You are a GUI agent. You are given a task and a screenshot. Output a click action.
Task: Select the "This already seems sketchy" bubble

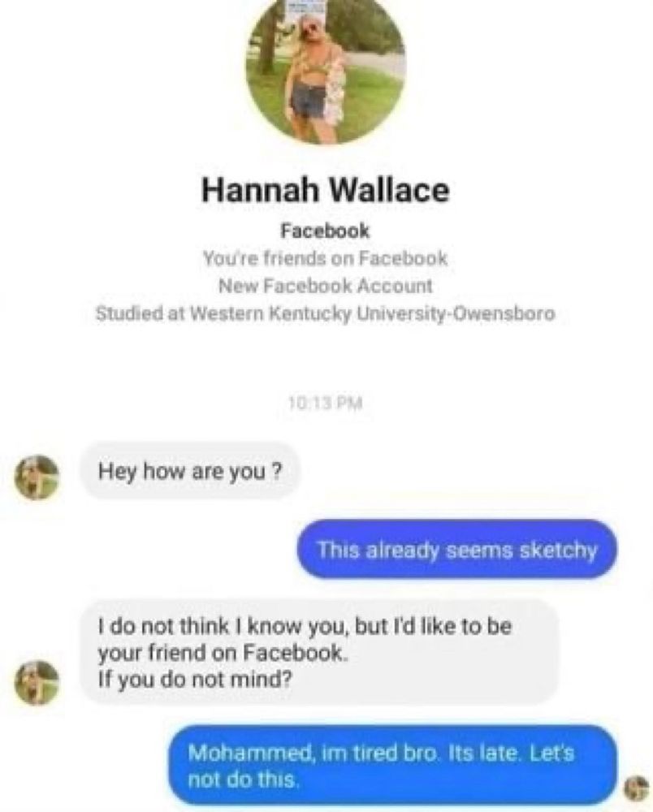click(x=456, y=550)
